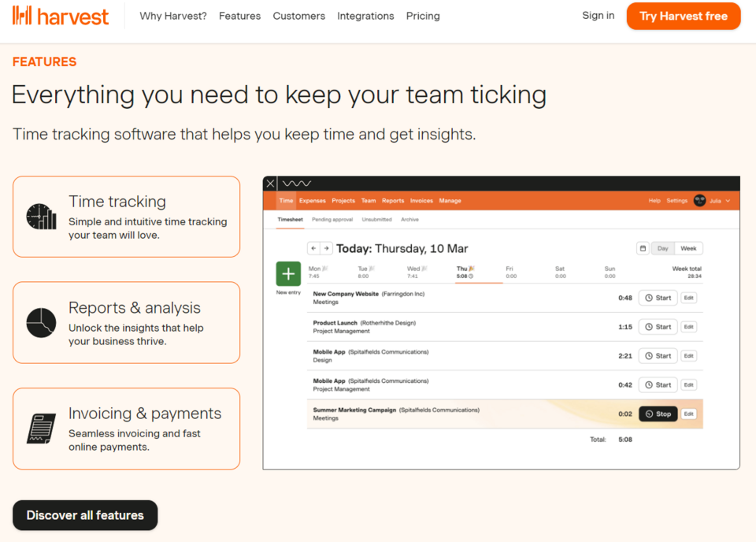Start timer for New Company Website entry
756x542 pixels.
(658, 298)
